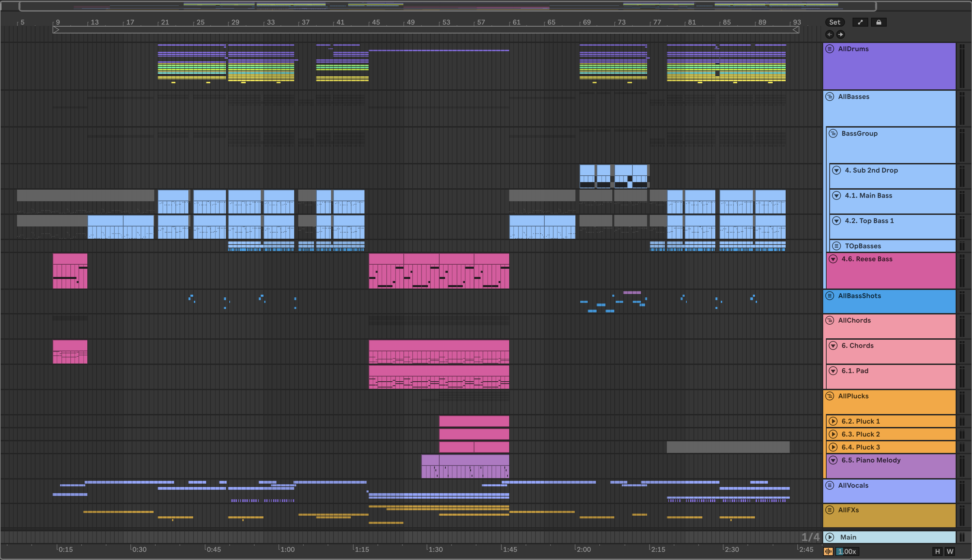Click the AllBasses group fold icon
This screenshot has height=560, width=972.
[830, 97]
